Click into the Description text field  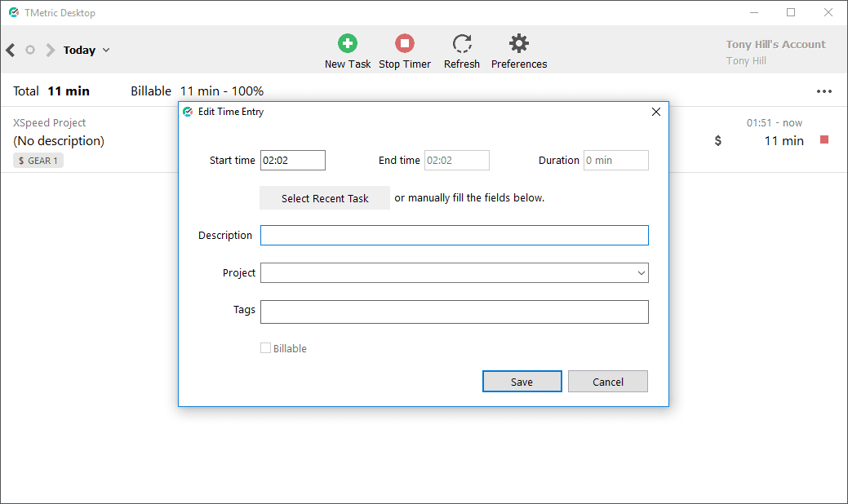(x=454, y=236)
